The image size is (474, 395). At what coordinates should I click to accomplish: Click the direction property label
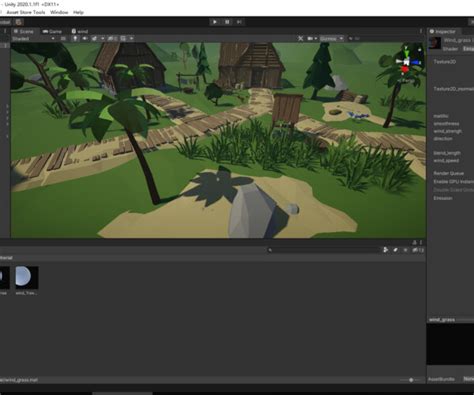[443, 139]
